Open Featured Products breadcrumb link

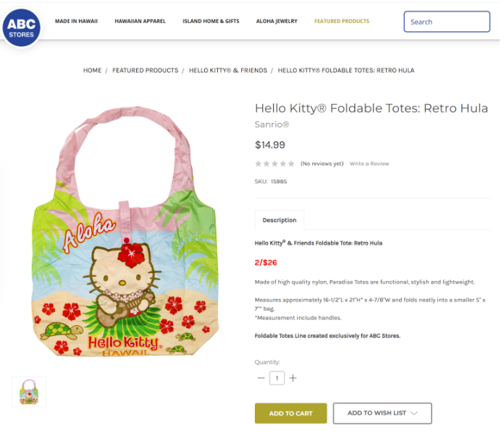click(x=145, y=70)
